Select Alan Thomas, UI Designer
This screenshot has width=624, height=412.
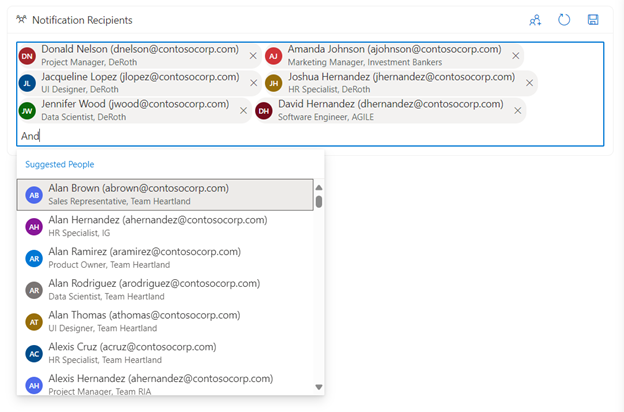pos(165,322)
